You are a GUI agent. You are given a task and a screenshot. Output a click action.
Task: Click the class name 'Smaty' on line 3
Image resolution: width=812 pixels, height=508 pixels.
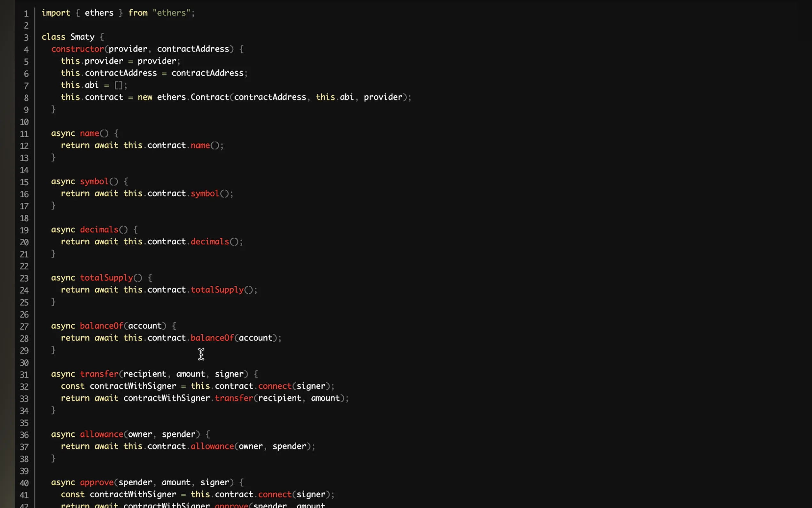coord(82,37)
